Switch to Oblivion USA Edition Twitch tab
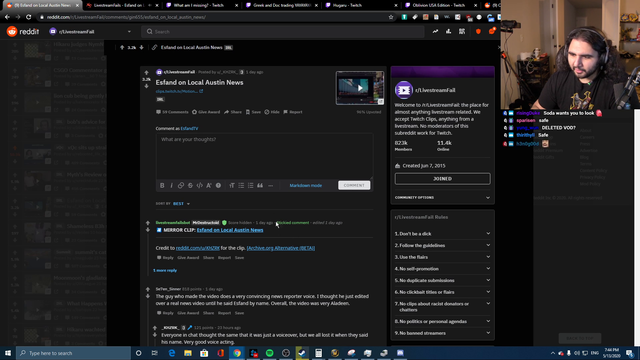This screenshot has height=360, width=640. coord(441,5)
